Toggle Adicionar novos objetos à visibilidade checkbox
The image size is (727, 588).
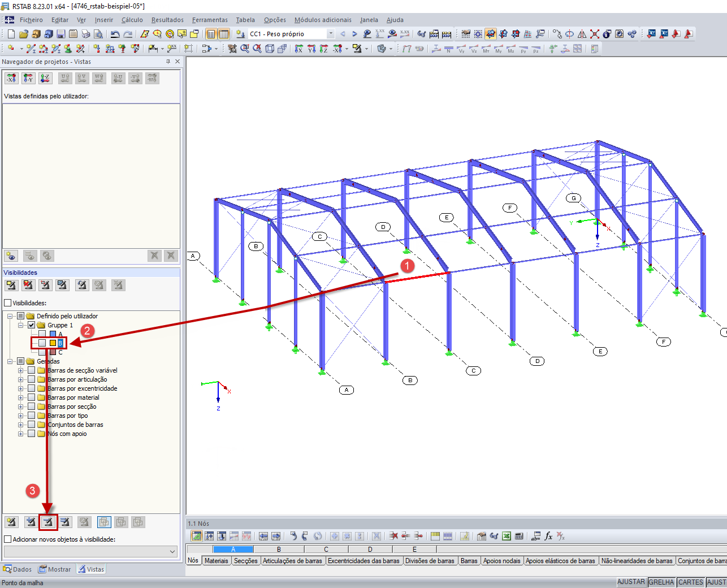click(x=8, y=539)
